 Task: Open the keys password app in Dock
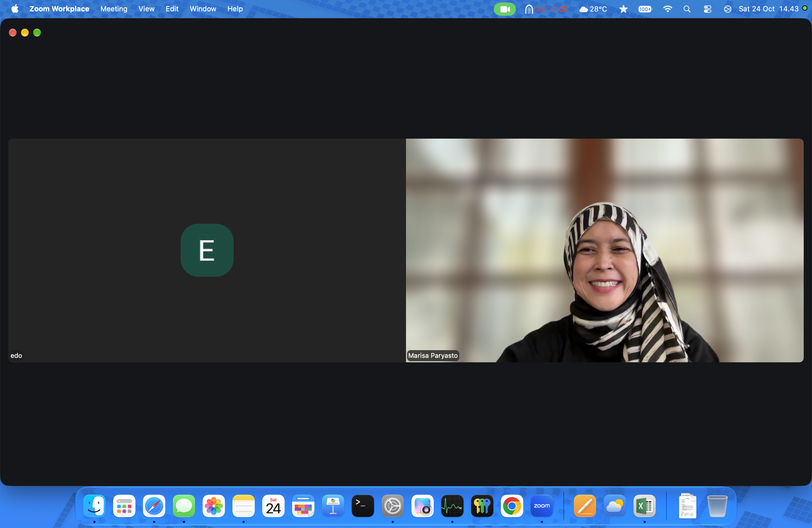coord(482,505)
